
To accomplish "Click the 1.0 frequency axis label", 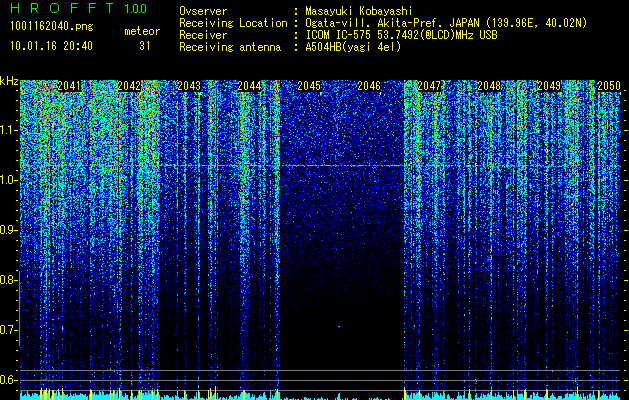I will [8, 181].
